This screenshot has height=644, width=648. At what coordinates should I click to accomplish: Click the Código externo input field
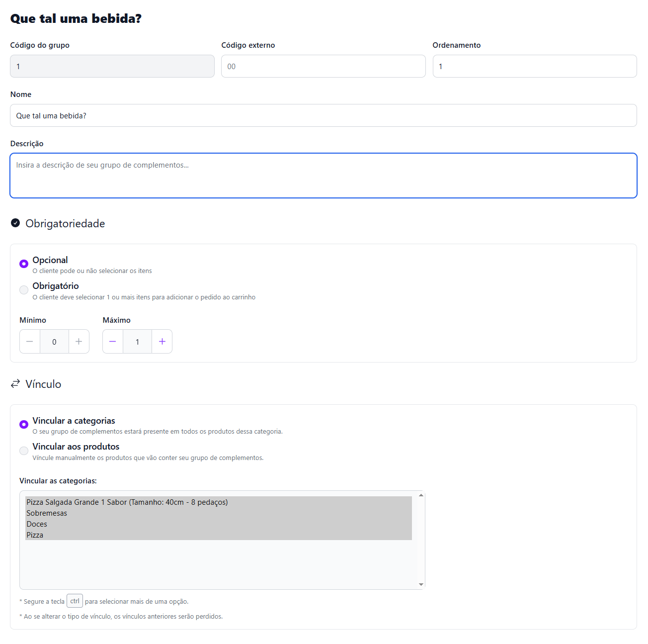coord(323,66)
